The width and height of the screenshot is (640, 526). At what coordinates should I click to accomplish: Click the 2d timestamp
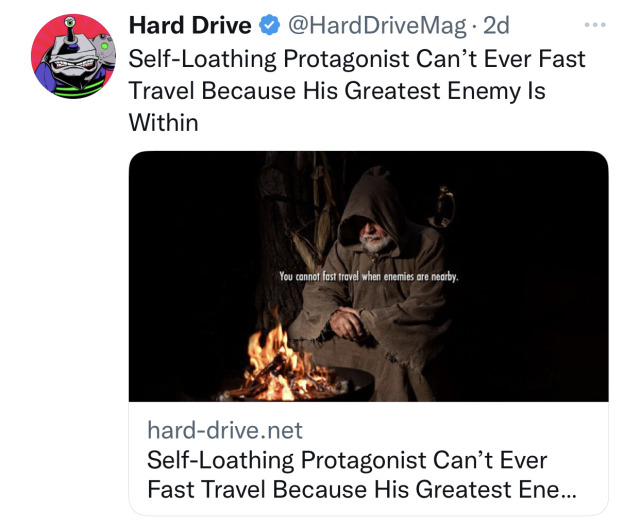[x=496, y=25]
